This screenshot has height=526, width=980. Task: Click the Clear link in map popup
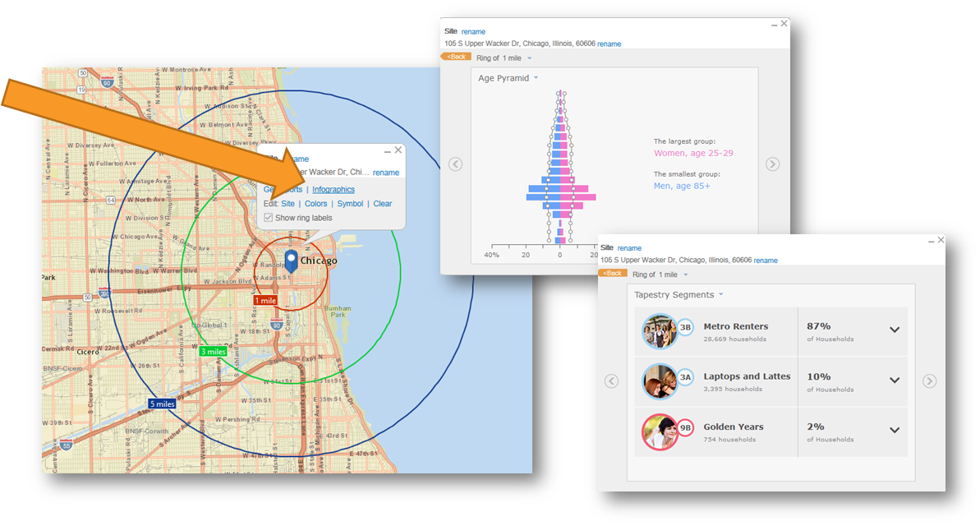coord(383,204)
